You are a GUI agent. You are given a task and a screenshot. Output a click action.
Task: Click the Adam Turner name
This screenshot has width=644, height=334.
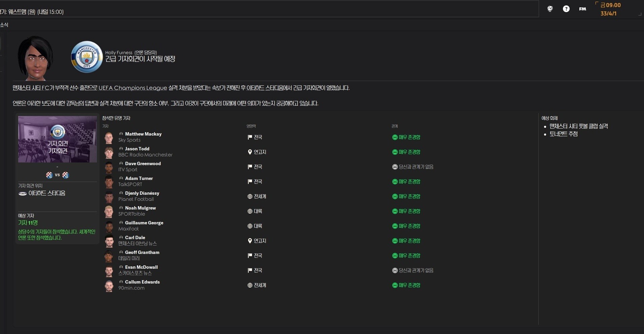point(139,178)
